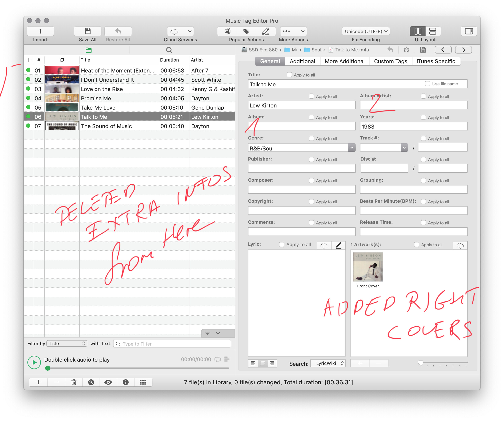Image resolution: width=504 pixels, height=421 pixels.
Task: Open the Genre R&B/Soul dropdown
Action: pyautogui.click(x=352, y=148)
